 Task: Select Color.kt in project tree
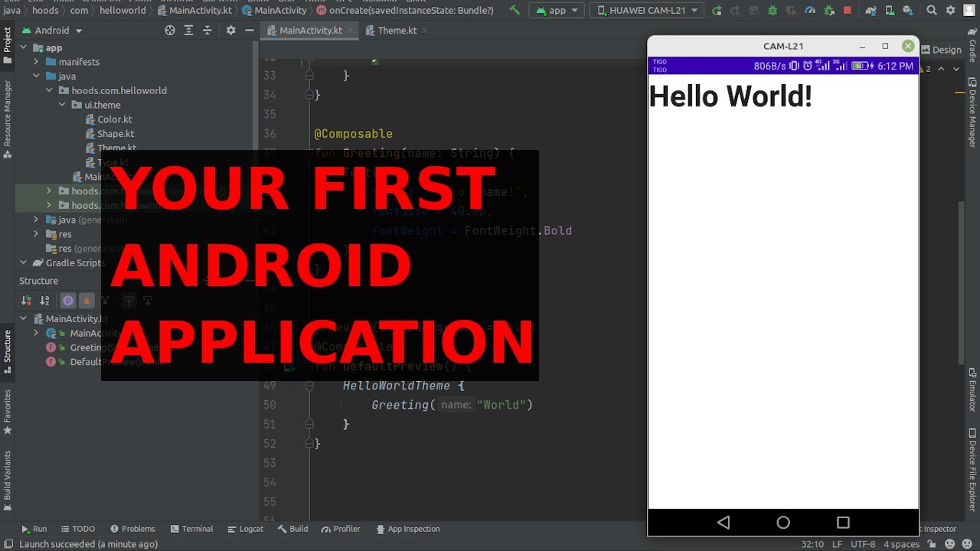pyautogui.click(x=109, y=119)
